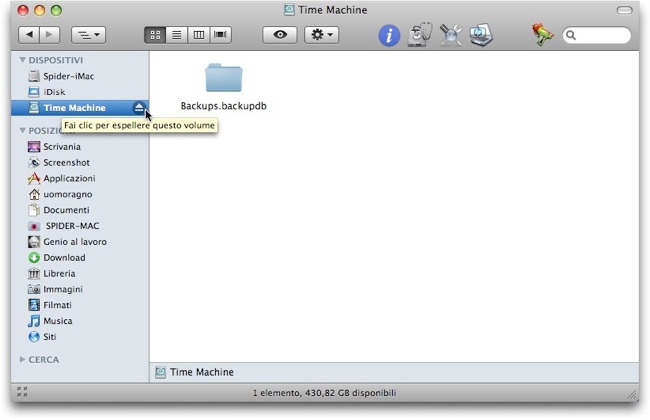Switch to column view
The width and height of the screenshot is (650, 420).
point(199,35)
